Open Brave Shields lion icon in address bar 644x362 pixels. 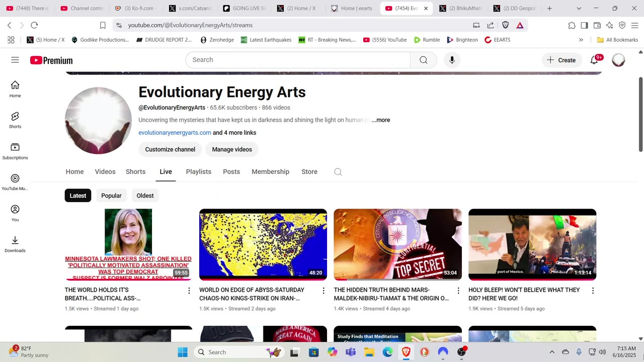tap(506, 25)
